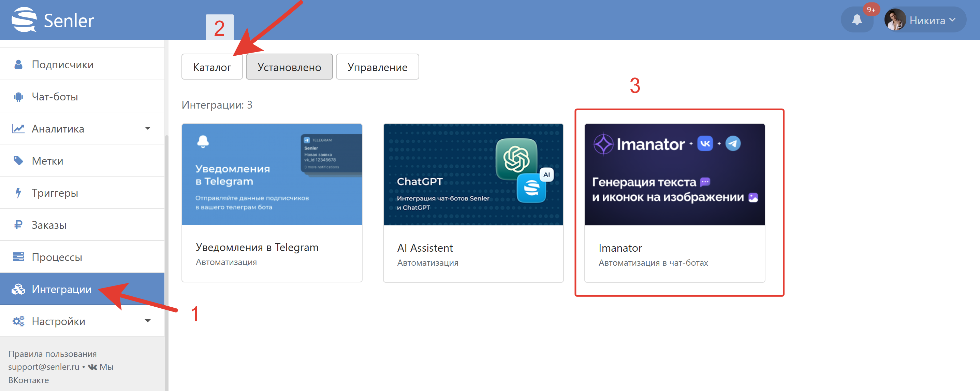
Task: Switch to the Каталог tab
Action: (x=212, y=67)
